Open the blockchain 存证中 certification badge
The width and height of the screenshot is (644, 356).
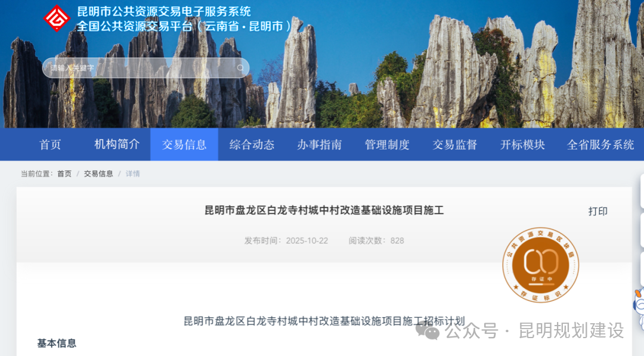click(x=540, y=263)
